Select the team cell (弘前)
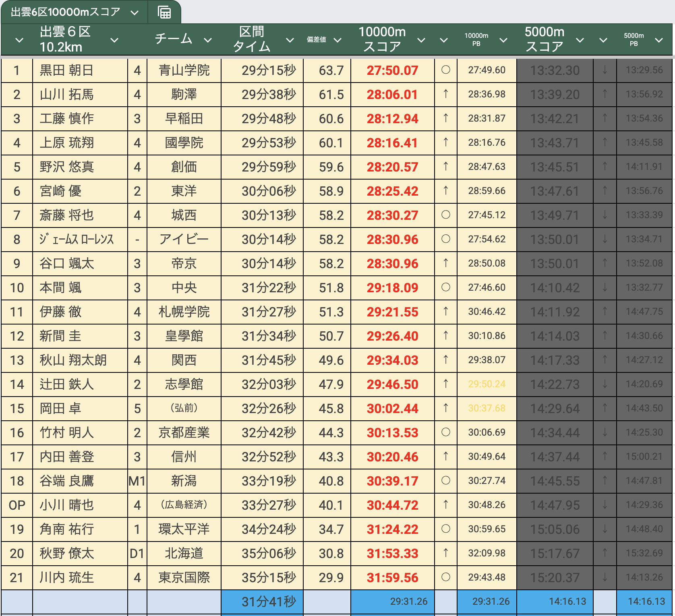Screen dimensions: 675x616 point(184,409)
